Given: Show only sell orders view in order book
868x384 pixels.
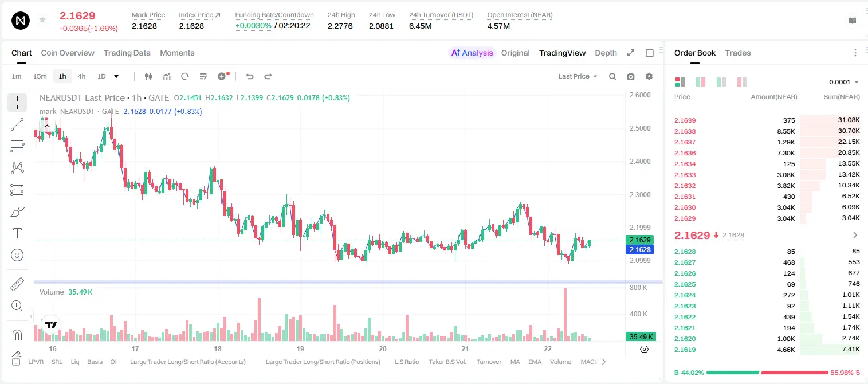Looking at the screenshot, I should pyautogui.click(x=742, y=82).
